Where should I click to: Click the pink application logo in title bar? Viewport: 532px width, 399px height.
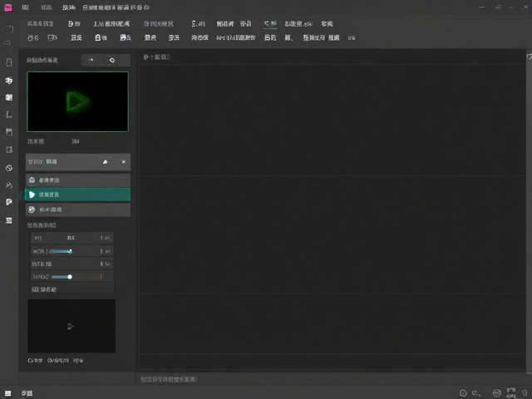click(x=7, y=7)
